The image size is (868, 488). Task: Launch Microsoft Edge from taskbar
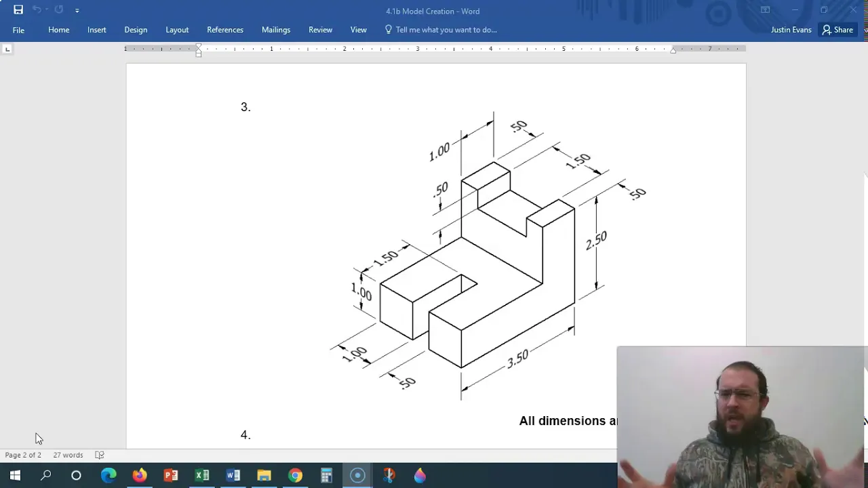pos(108,475)
